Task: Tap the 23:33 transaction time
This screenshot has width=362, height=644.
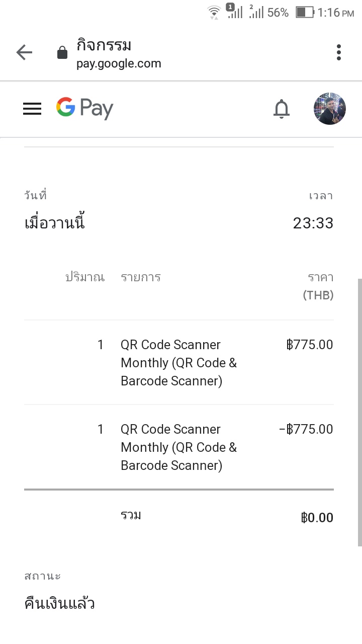Action: (x=313, y=223)
